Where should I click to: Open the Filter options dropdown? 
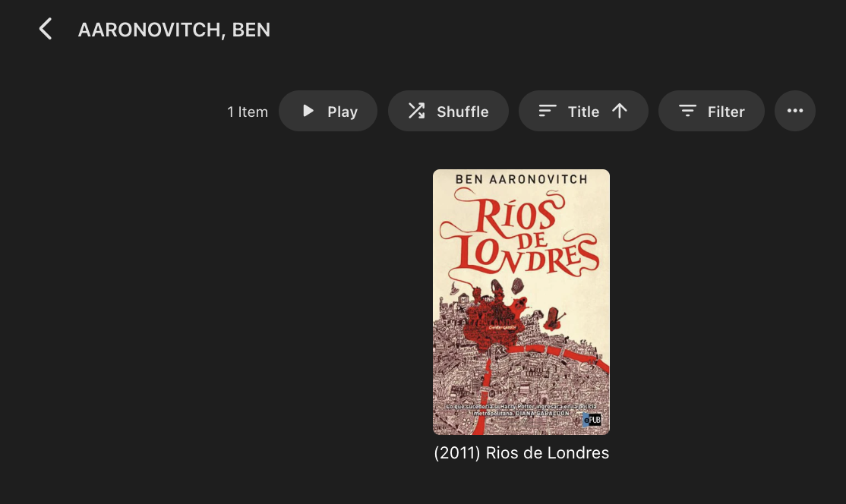[725, 112]
